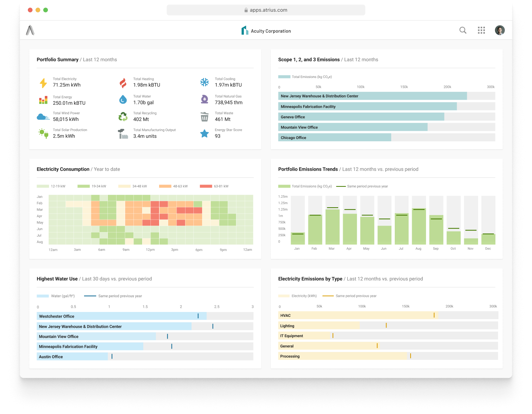Open the apps grid menu
The width and height of the screenshot is (532, 414).
[x=481, y=31]
